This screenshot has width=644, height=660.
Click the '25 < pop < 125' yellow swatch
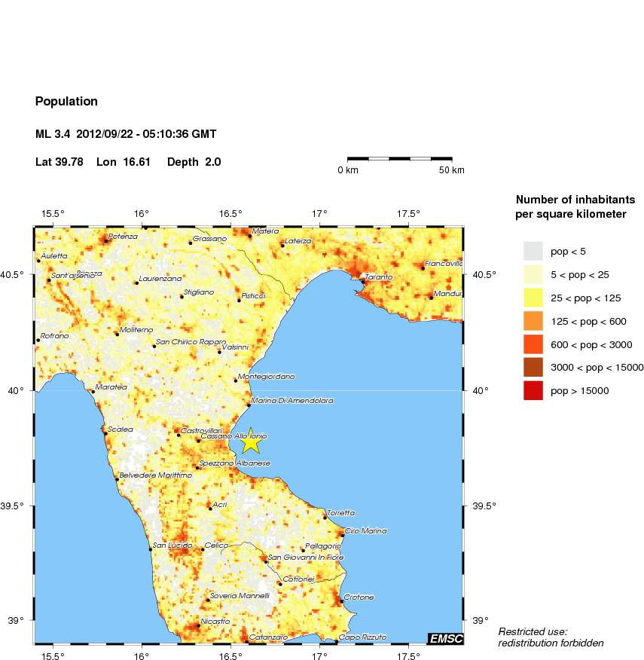533,298
